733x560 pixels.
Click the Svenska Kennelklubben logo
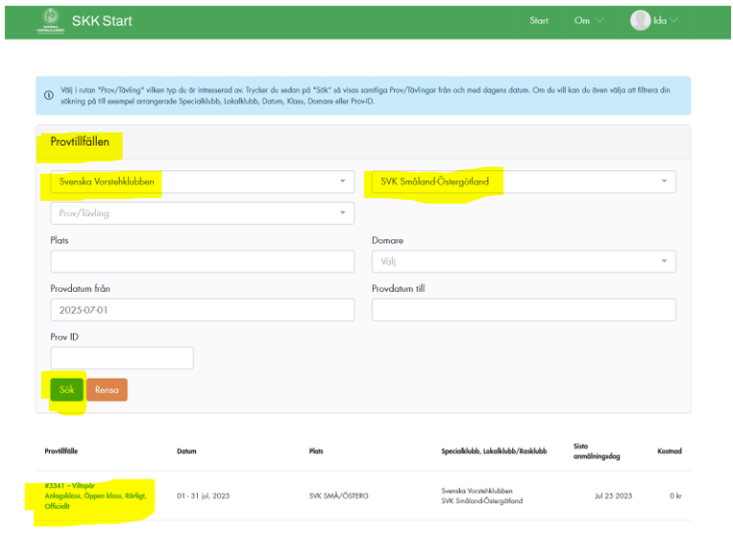pos(51,21)
